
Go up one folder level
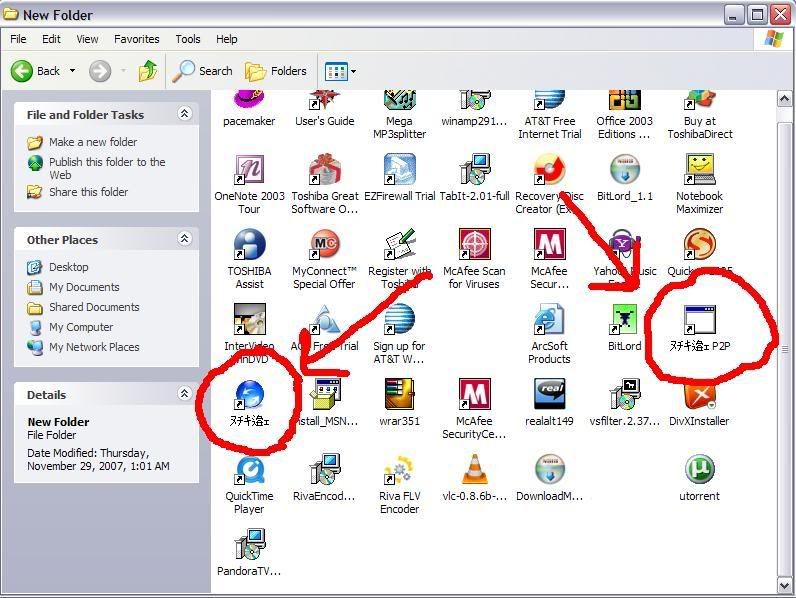coord(148,71)
